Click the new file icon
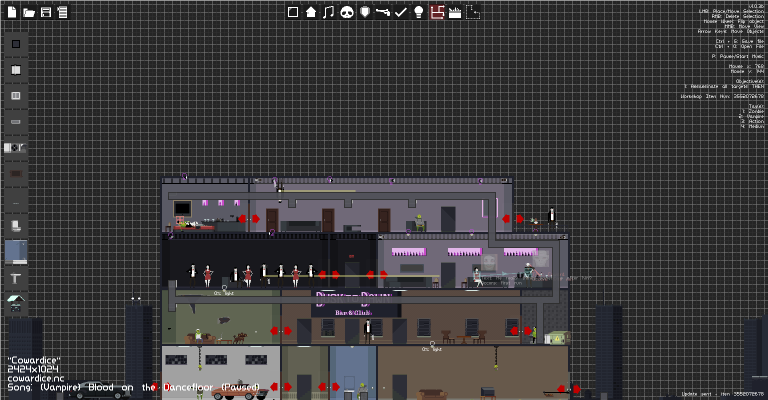 pos(12,12)
